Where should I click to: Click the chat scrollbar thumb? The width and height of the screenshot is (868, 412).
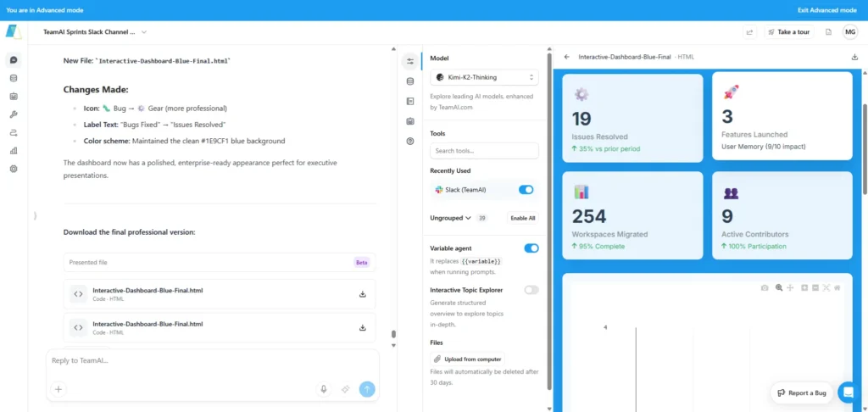(393, 334)
